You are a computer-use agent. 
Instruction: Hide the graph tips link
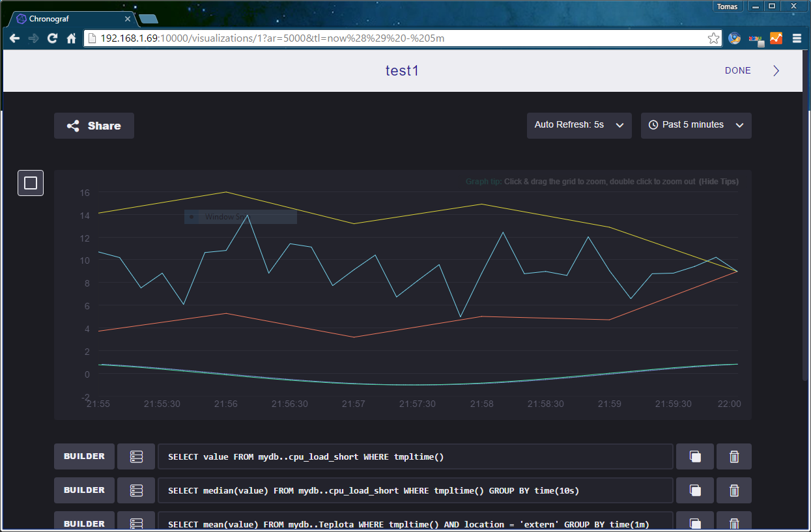click(719, 182)
